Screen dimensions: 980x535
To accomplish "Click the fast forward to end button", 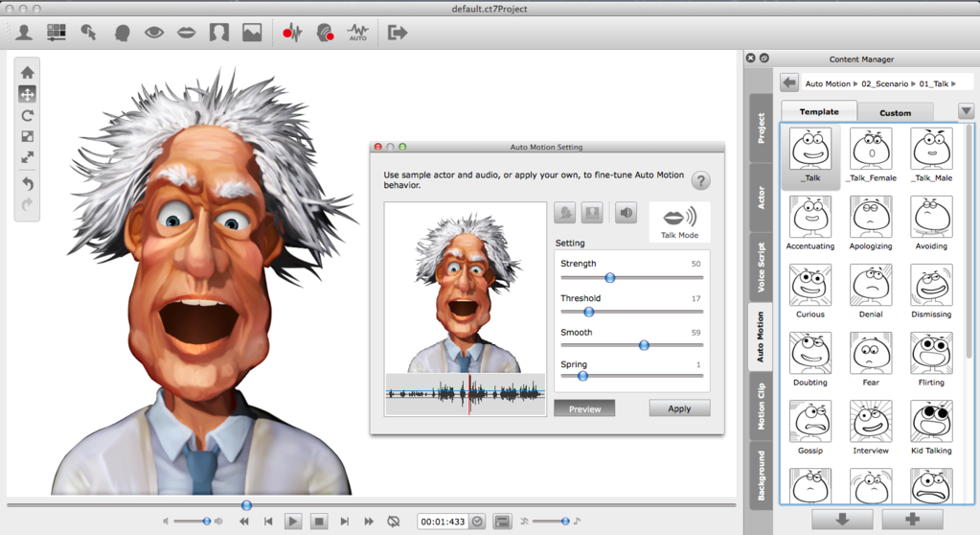I will coord(369,522).
